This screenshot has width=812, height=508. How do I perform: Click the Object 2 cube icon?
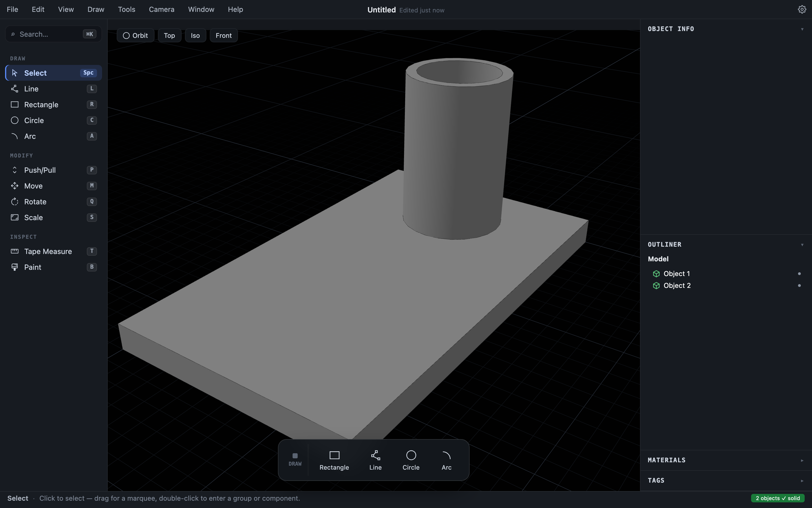click(x=656, y=286)
